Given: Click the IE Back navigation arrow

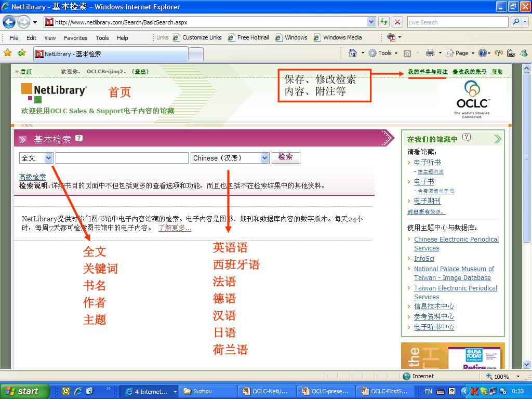Looking at the screenshot, I should (x=9, y=22).
